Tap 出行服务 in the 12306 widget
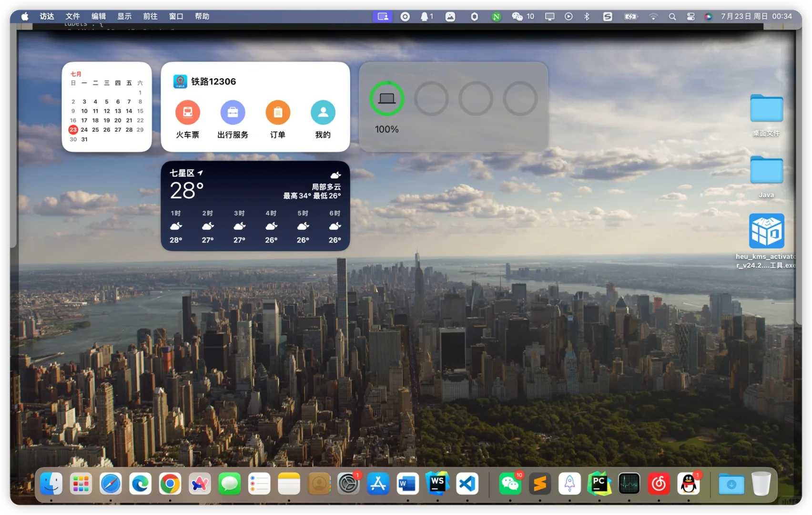Image resolution: width=812 pixels, height=515 pixels. click(233, 119)
